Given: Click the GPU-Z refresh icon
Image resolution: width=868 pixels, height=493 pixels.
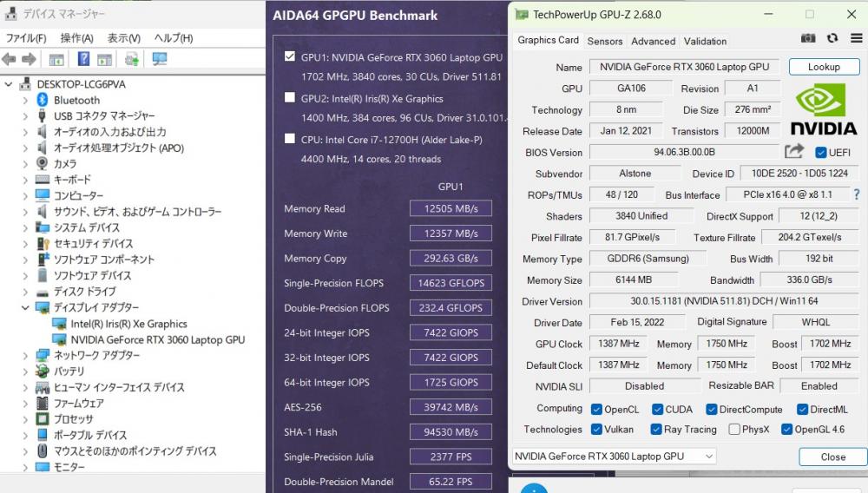Looking at the screenshot, I should (x=832, y=38).
